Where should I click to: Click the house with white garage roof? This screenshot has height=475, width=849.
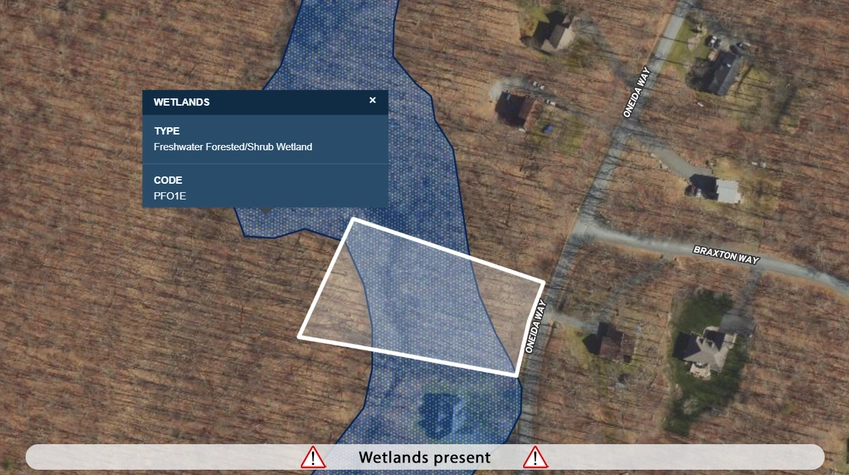pyautogui.click(x=716, y=188)
